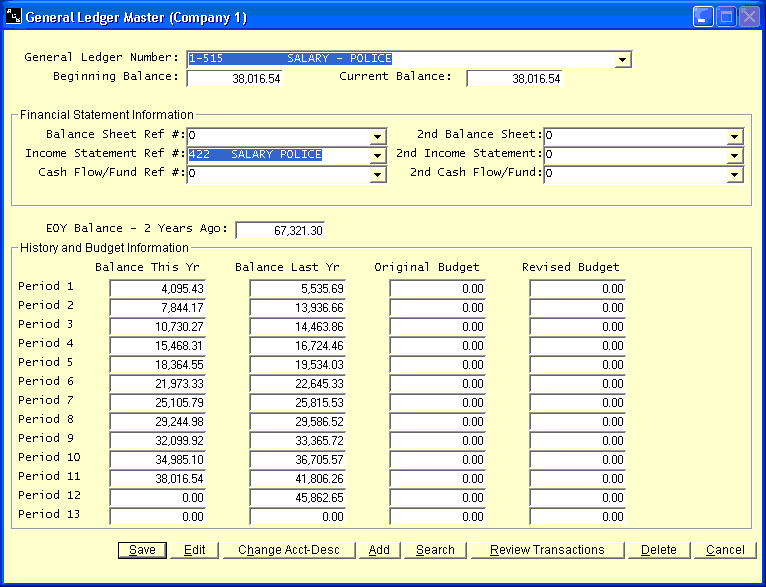The width and height of the screenshot is (766, 587).
Task: Cancel out of the ledger form
Action: tap(725, 550)
